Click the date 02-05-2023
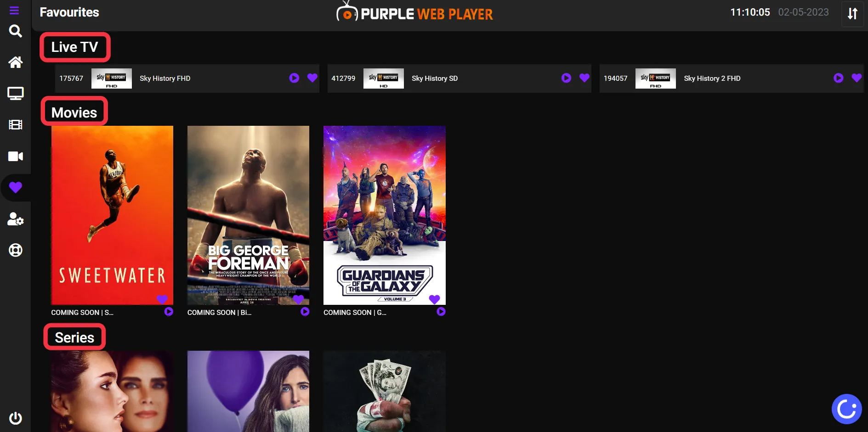The width and height of the screenshot is (868, 432). [x=803, y=12]
